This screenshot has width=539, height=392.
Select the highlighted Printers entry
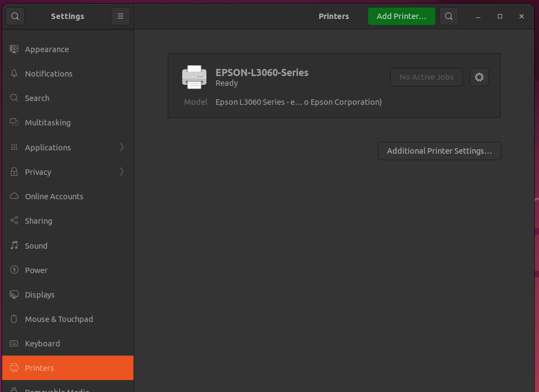coord(68,368)
